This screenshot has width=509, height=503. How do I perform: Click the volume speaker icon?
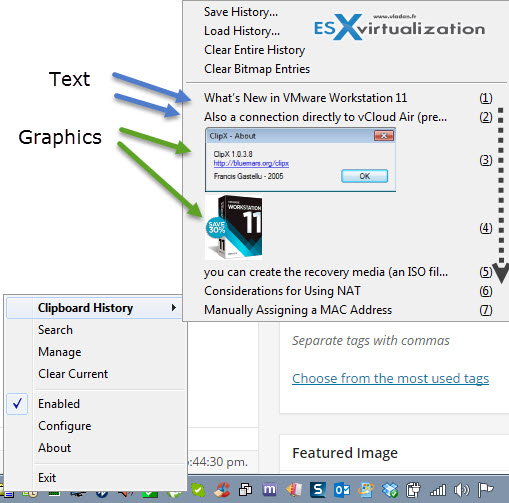pyautogui.click(x=462, y=490)
